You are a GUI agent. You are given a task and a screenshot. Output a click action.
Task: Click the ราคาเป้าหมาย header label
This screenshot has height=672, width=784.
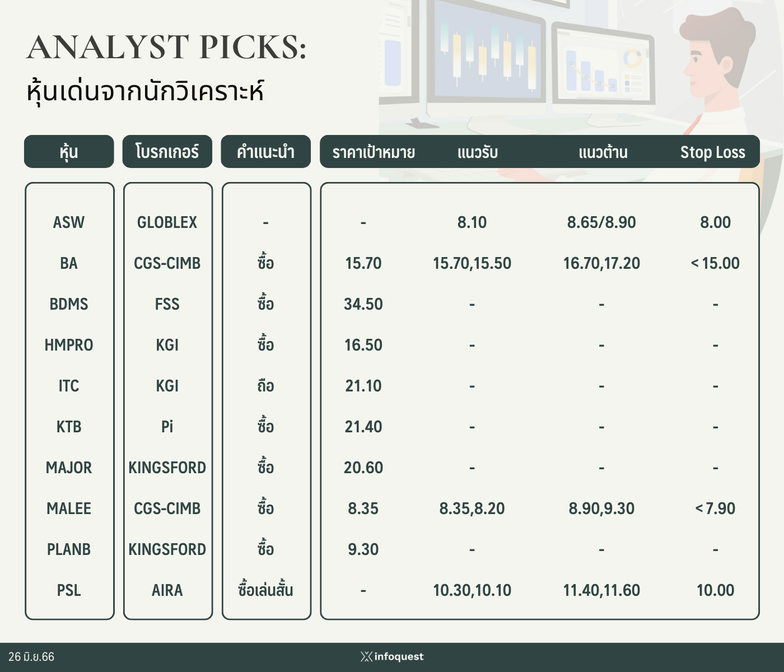[x=374, y=152]
